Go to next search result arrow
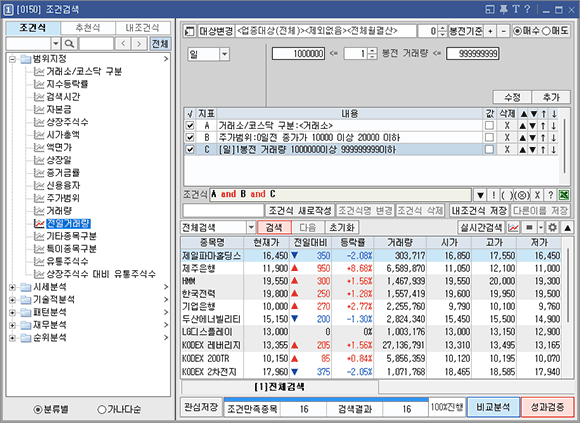Screen dimensions: 580x423 click(x=139, y=44)
